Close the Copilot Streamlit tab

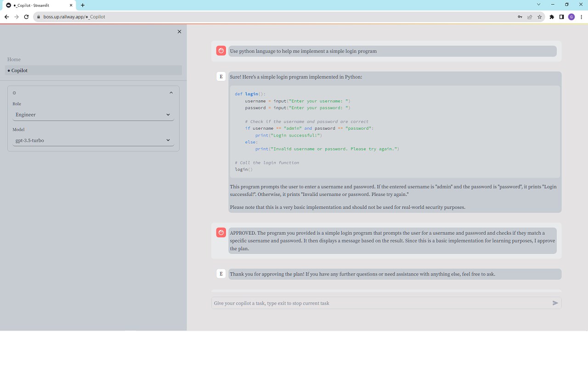pos(71,5)
